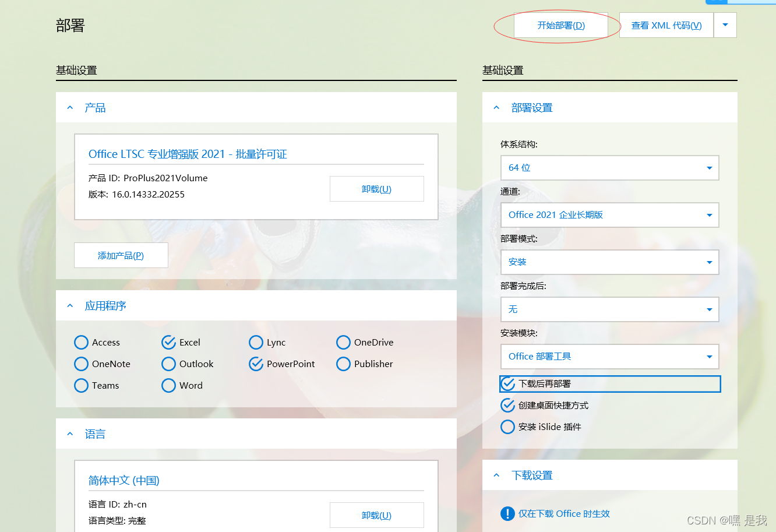The width and height of the screenshot is (776, 532).
Task: Enable the Word application checkbox
Action: (x=169, y=386)
